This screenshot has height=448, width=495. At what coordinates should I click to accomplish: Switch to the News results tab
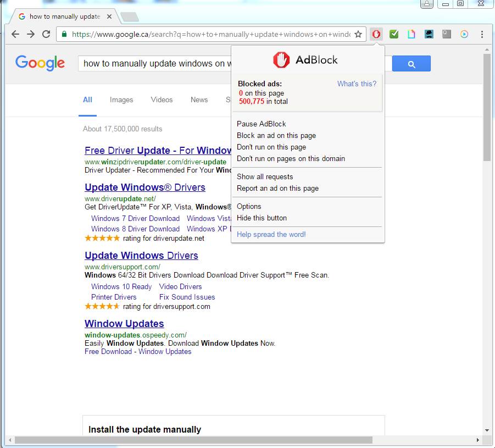click(199, 100)
